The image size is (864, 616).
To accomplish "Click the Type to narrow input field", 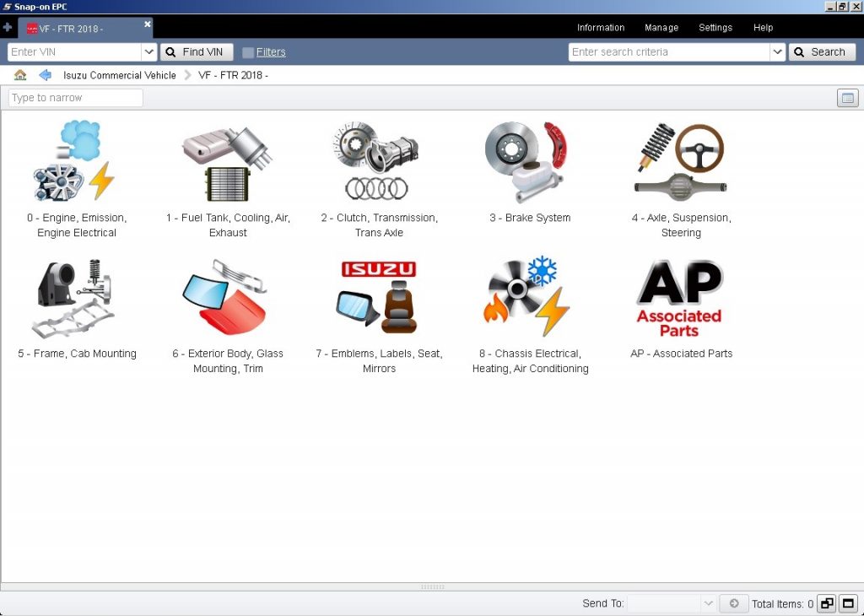I will tap(74, 97).
